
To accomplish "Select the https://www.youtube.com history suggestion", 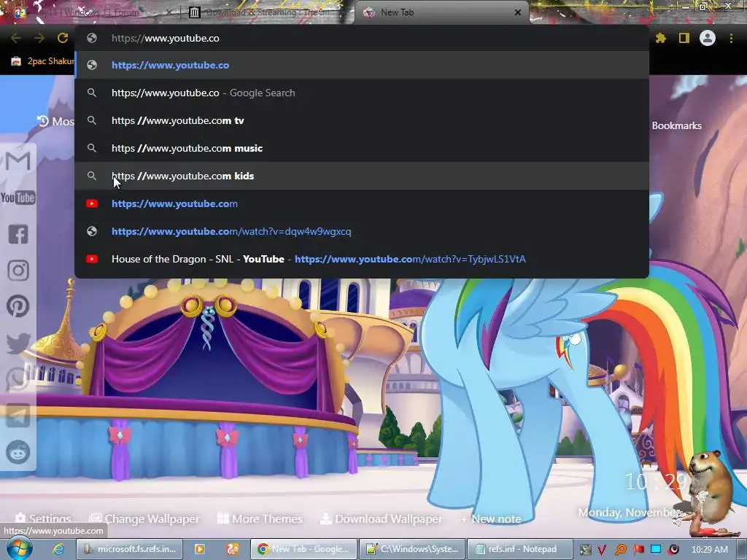I will (362, 203).
